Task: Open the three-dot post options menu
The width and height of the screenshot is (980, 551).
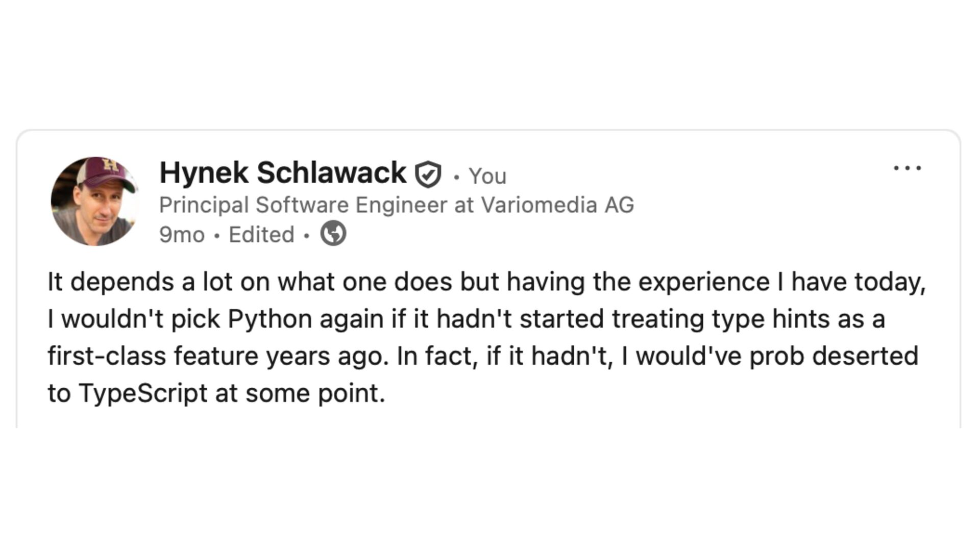Action: 907,168
